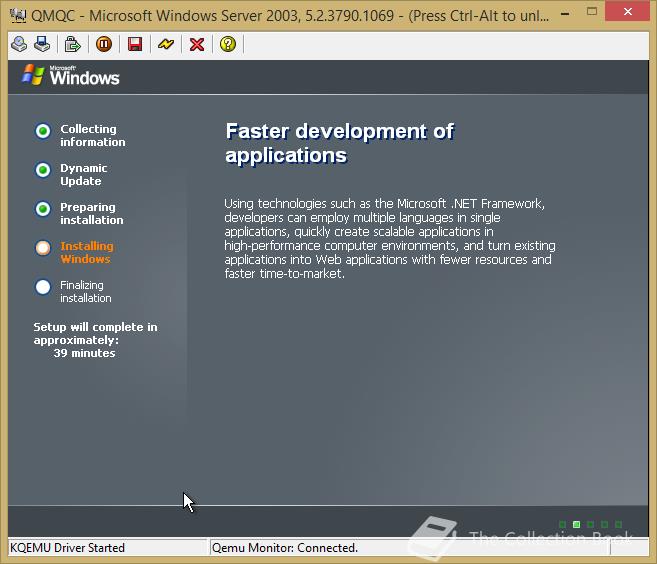
Task: Click the 'Faster development of applications' heading
Action: coord(339,143)
